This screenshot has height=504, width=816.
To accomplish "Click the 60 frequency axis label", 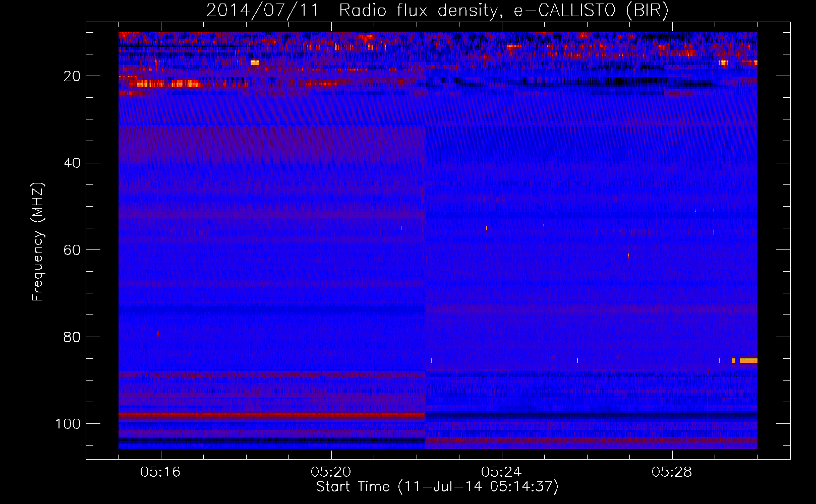I will [x=72, y=250].
